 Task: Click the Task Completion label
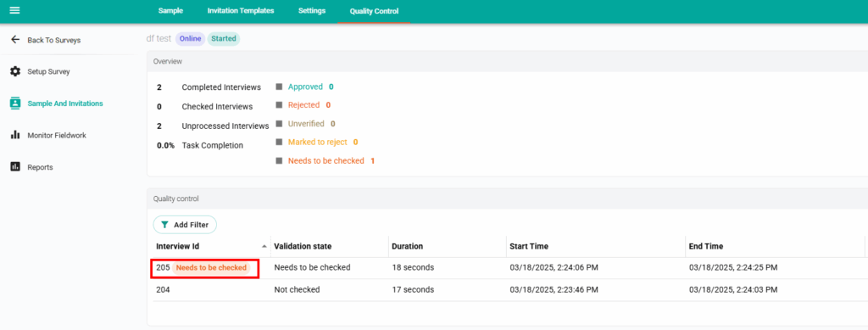tap(213, 146)
